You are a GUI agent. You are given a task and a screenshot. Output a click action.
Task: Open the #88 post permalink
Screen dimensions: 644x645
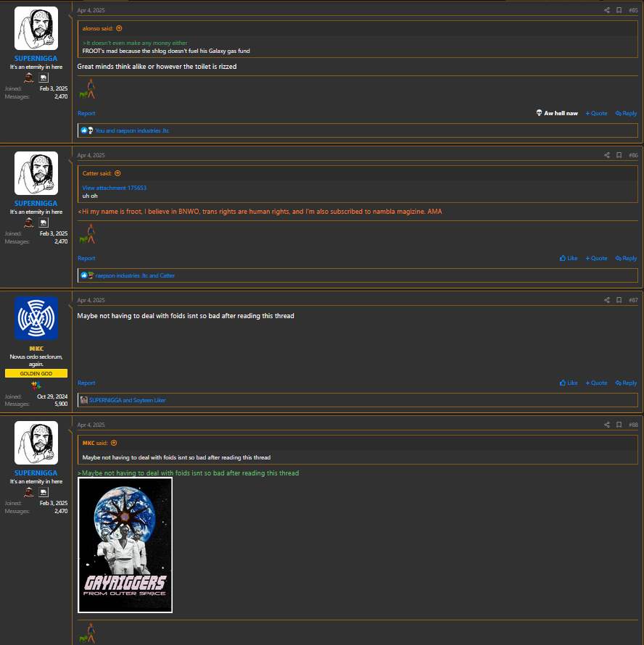point(633,425)
